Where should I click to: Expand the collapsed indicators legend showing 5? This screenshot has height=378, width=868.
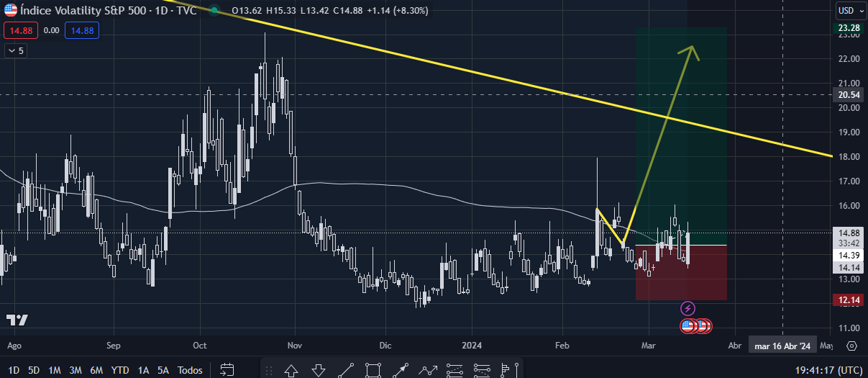coord(16,51)
